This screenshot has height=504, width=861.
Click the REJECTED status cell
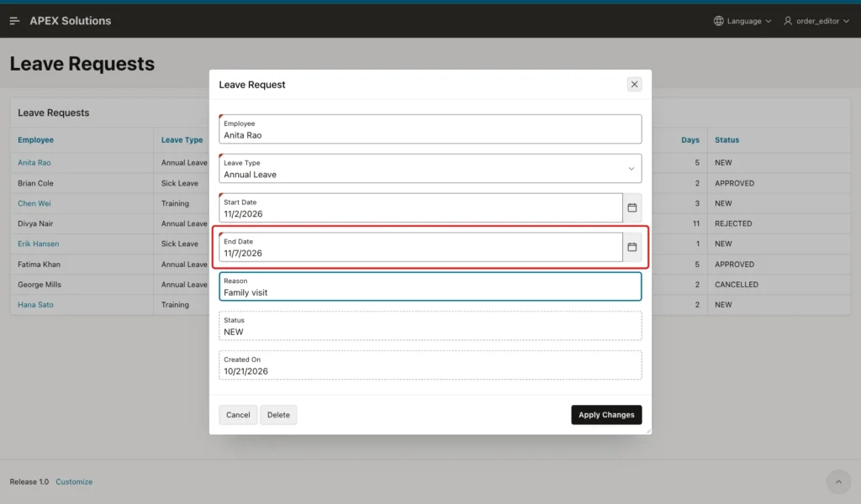coord(779,223)
